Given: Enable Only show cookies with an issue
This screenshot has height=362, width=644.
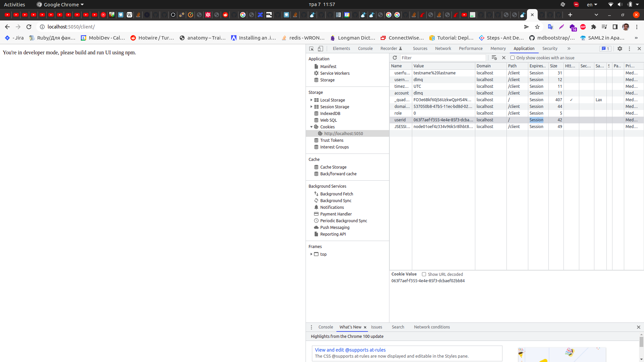Looking at the screenshot, I should 513,58.
